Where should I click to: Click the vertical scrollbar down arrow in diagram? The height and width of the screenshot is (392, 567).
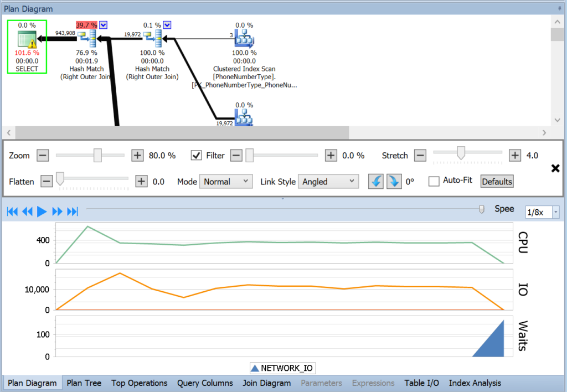[x=557, y=120]
